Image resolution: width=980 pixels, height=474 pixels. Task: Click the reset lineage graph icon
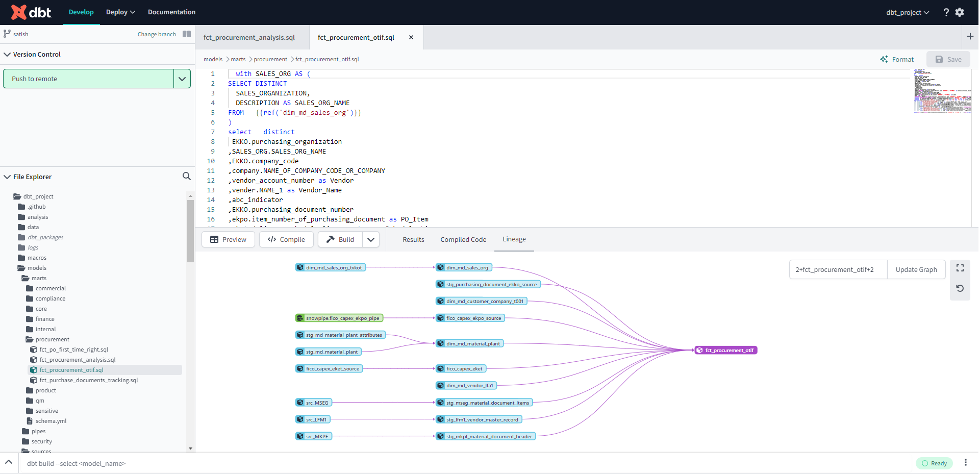tap(960, 288)
